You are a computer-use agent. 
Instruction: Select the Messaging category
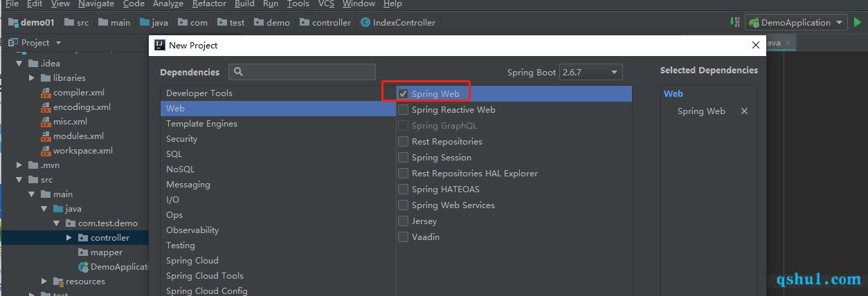pyautogui.click(x=278, y=185)
